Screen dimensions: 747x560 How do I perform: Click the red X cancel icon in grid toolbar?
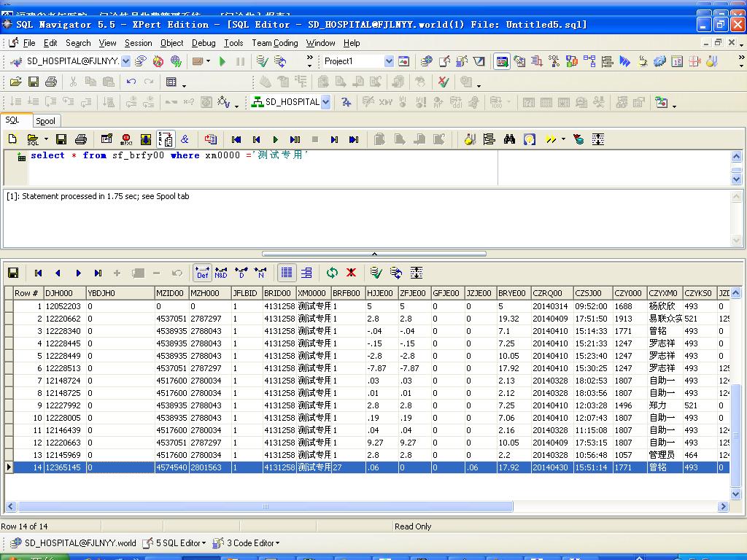[x=351, y=273]
